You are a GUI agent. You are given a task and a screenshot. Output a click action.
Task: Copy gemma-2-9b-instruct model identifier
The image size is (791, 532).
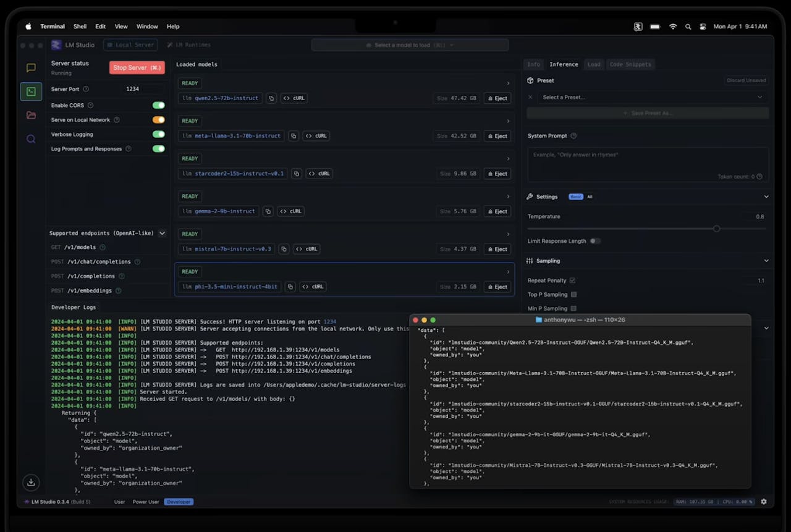pyautogui.click(x=268, y=211)
